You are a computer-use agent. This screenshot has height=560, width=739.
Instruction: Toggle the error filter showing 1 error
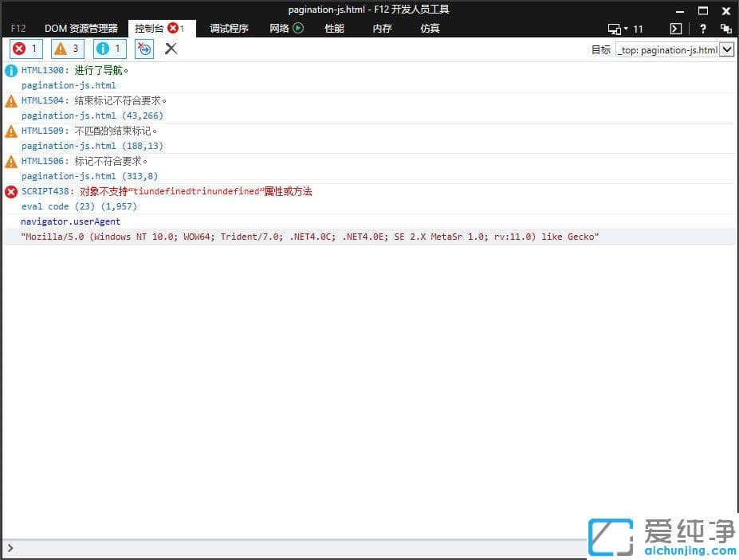(25, 49)
